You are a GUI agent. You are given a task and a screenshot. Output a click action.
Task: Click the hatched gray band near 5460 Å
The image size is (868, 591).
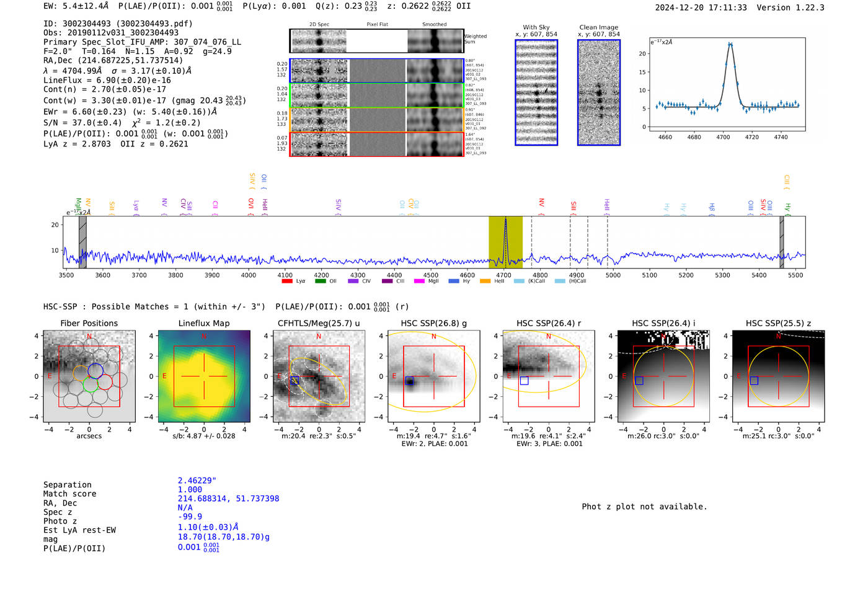[782, 242]
